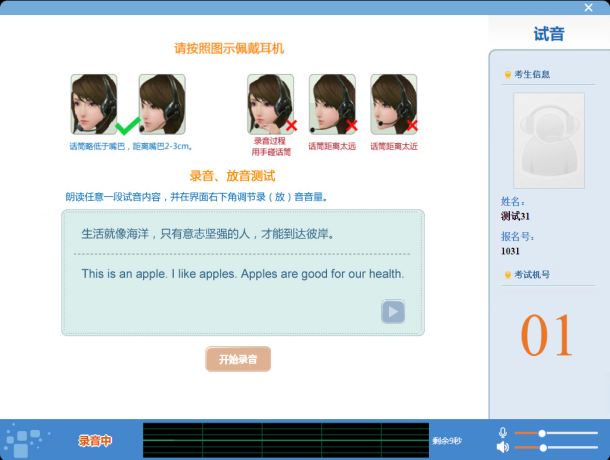
Task: Click the name value 测试31
Action: 515,216
